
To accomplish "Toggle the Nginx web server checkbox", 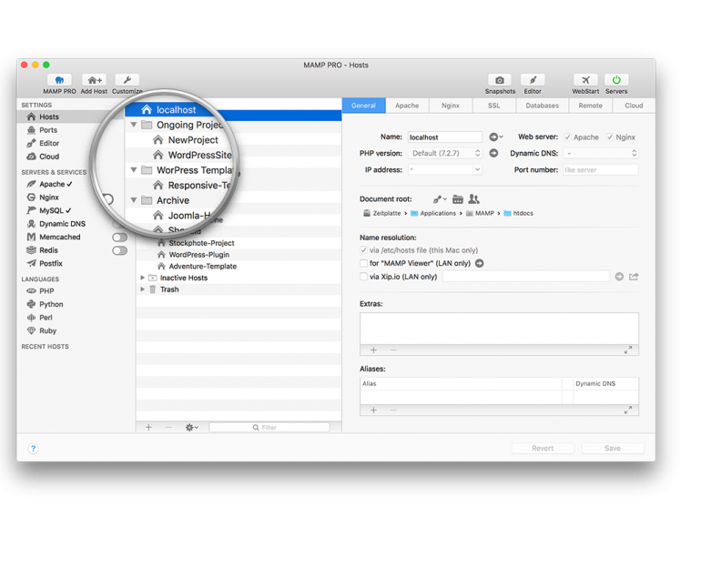I will click(x=610, y=137).
